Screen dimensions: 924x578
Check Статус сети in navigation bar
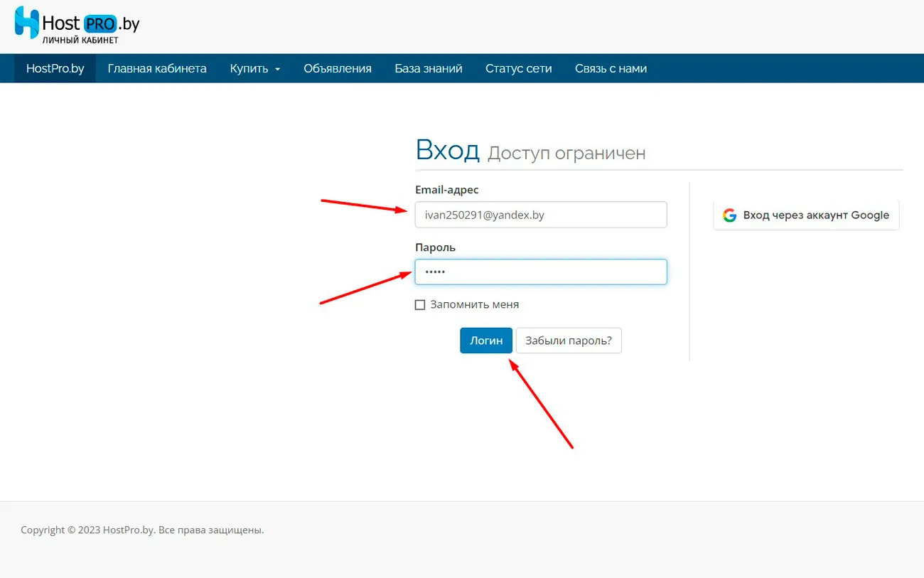[518, 69]
